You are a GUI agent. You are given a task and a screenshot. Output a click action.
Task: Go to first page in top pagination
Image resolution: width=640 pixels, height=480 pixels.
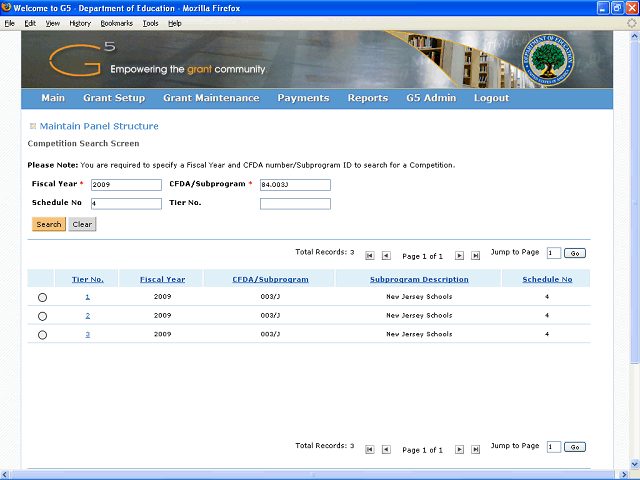(x=370, y=256)
